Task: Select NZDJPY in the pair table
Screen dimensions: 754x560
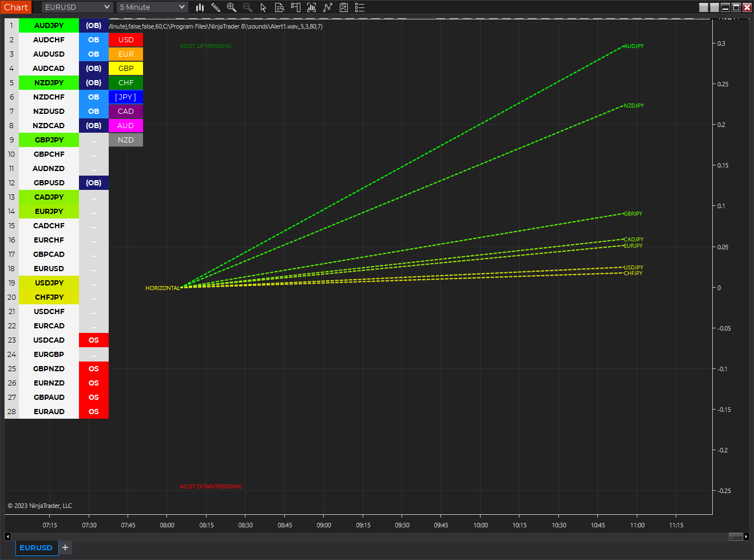Action: pyautogui.click(x=49, y=82)
